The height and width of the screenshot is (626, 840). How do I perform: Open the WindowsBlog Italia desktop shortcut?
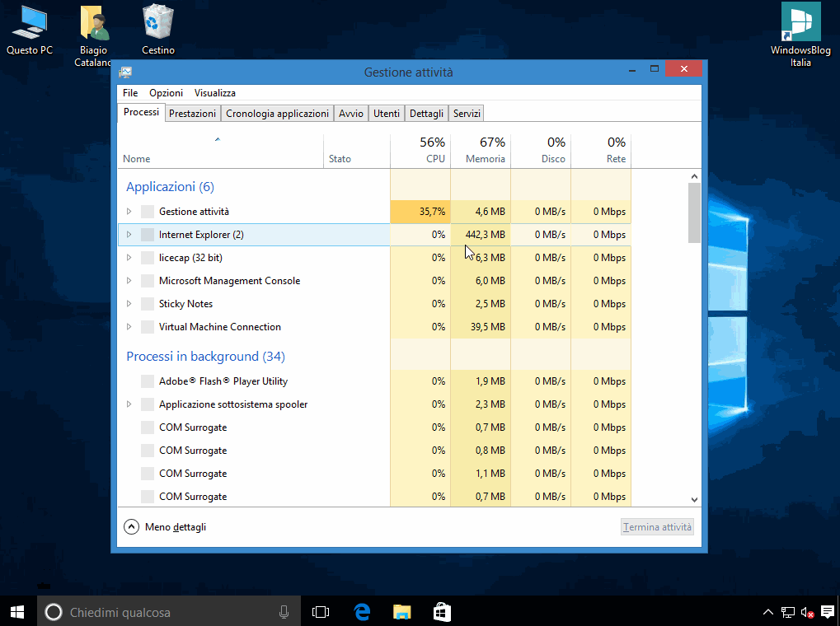800,35
